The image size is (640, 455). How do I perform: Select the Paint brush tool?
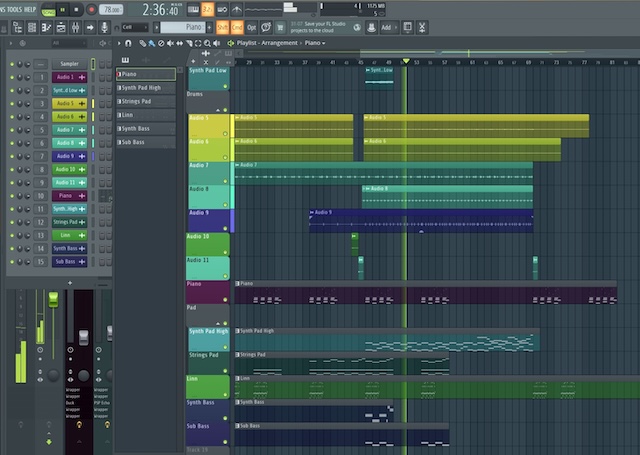tap(151, 43)
